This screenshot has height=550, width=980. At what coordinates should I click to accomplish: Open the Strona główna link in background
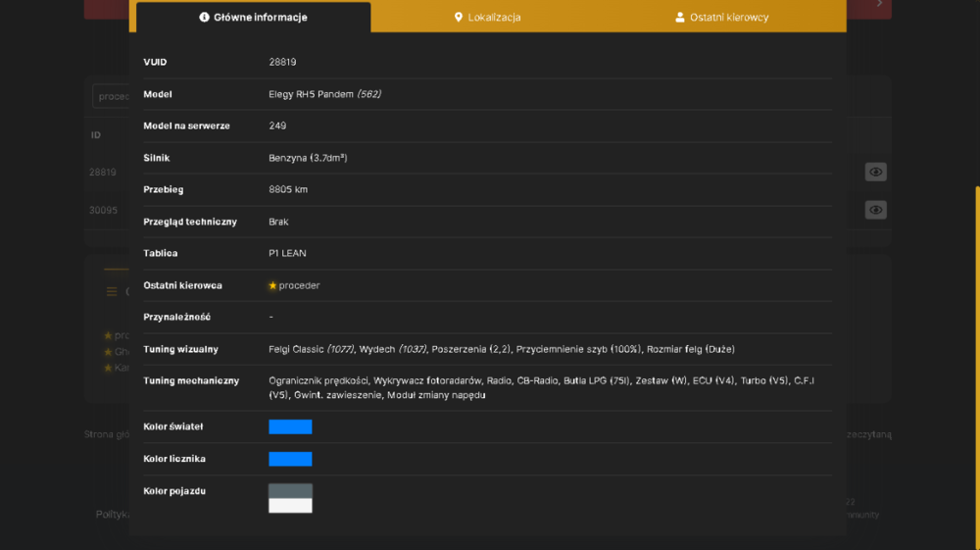pyautogui.click(x=107, y=434)
